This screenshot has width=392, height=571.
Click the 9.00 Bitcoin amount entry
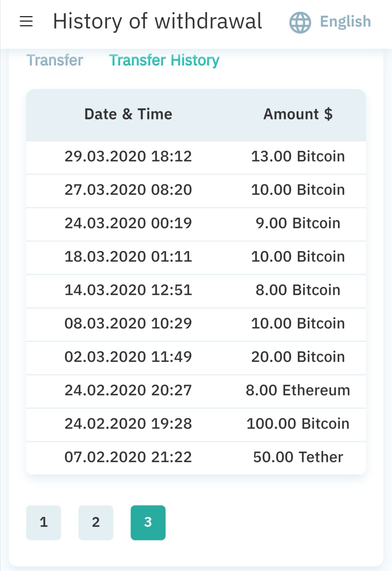pos(298,223)
